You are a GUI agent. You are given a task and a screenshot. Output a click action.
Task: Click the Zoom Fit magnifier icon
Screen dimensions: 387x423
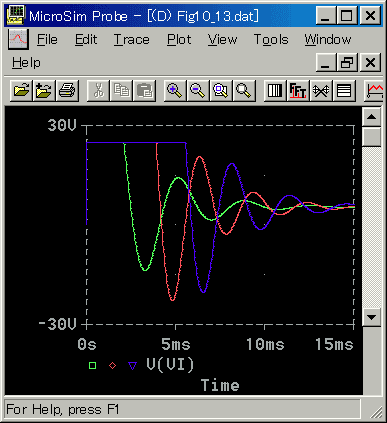pos(244,90)
